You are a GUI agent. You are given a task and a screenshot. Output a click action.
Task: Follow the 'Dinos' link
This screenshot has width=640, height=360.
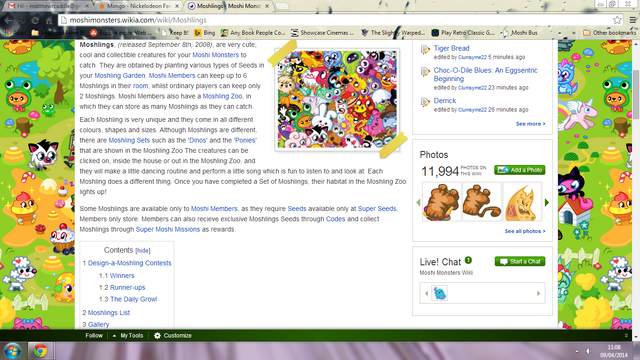click(x=198, y=140)
